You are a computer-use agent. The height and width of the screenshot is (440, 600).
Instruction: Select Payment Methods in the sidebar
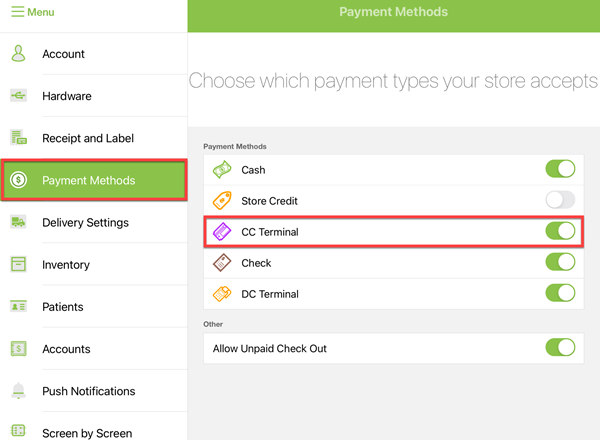(x=88, y=181)
